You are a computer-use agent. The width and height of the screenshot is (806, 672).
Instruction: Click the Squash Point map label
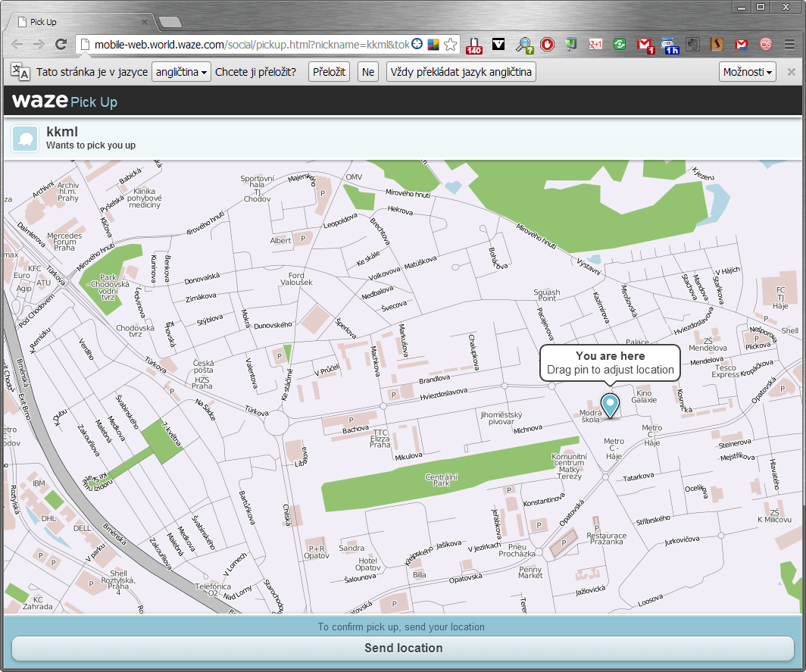546,295
